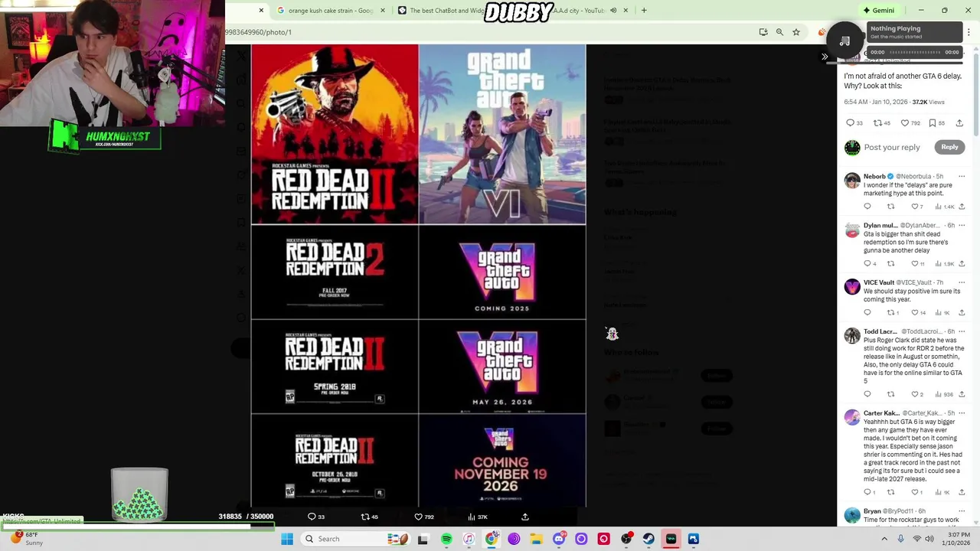Open more options on Bryan's reply
This screenshot has width=980, height=551.
[962, 511]
